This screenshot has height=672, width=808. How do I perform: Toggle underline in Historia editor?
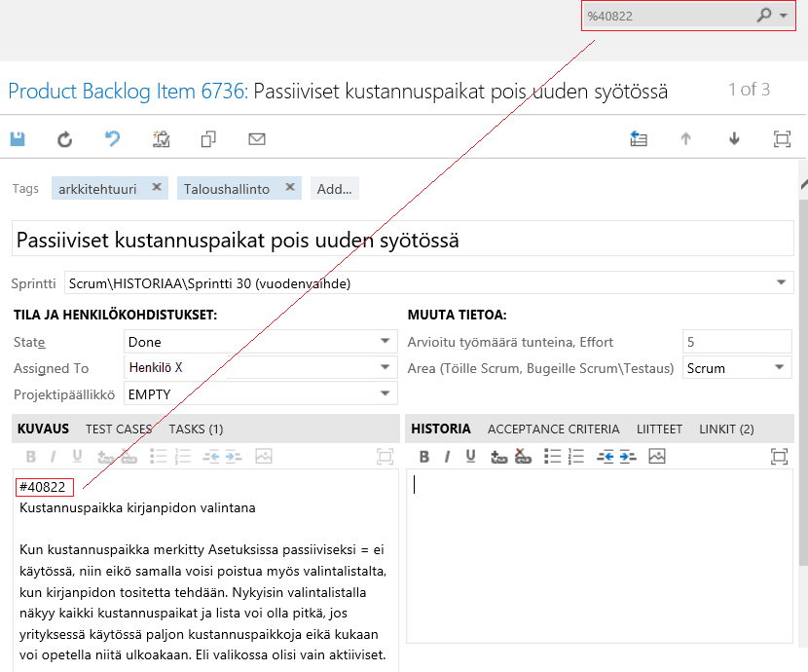coord(470,457)
